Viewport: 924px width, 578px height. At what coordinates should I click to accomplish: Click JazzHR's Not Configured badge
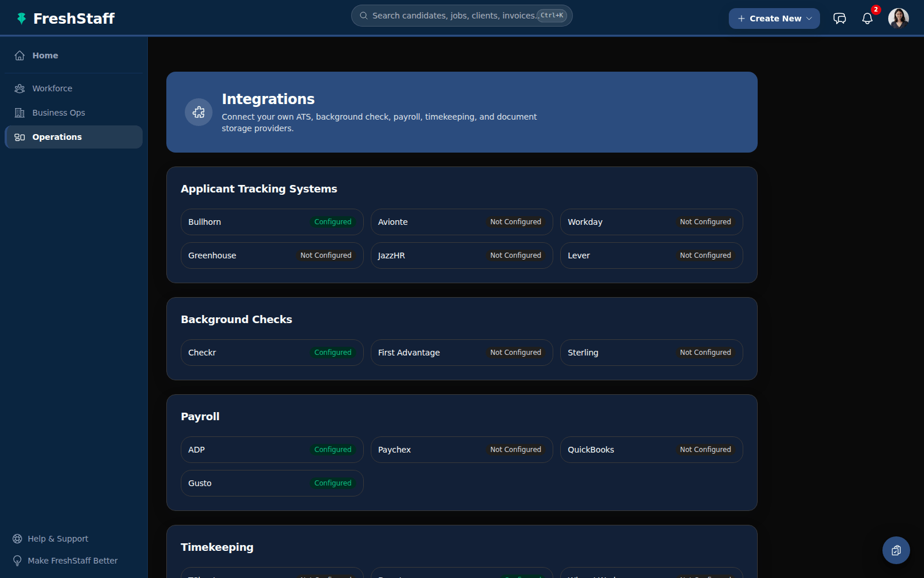click(x=516, y=255)
